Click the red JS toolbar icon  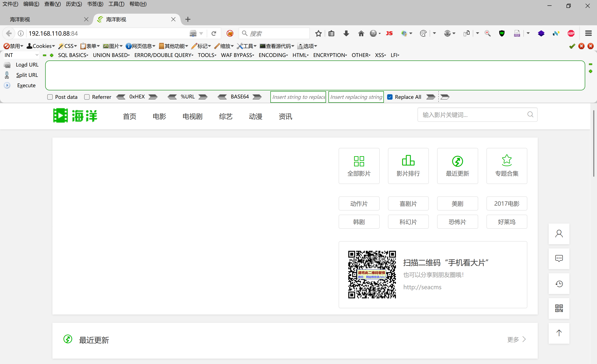point(389,33)
